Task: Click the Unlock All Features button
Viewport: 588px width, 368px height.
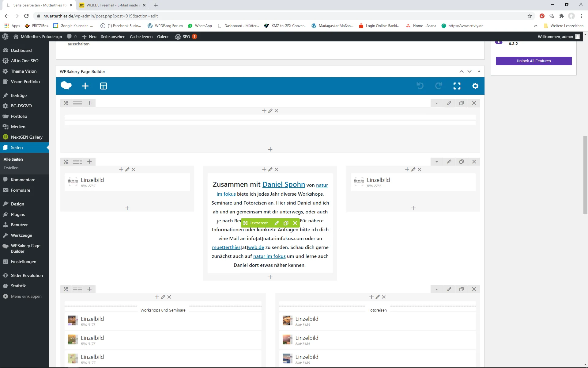Action: (x=534, y=61)
